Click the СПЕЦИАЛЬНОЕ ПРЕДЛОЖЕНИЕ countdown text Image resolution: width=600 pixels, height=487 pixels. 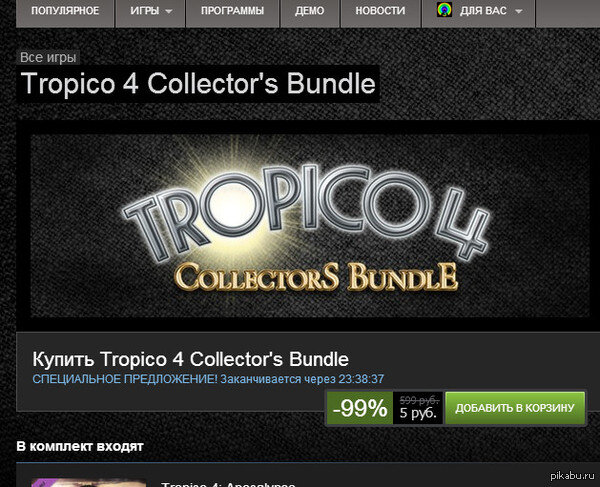pos(208,379)
